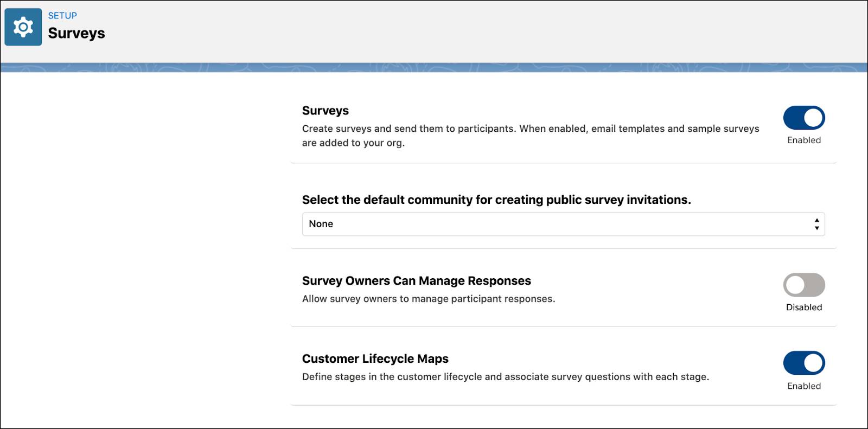Click the Surveys page title text
Screen dimensions: 868x429
tap(76, 33)
